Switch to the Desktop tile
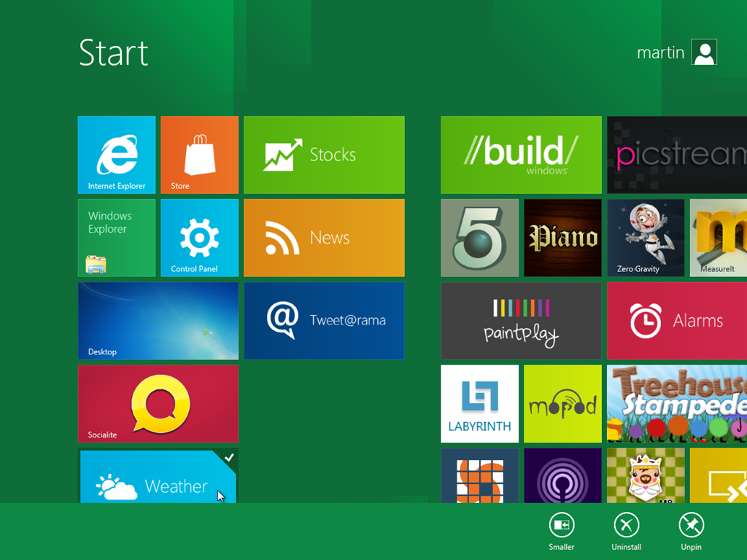The width and height of the screenshot is (747, 560). [158, 321]
